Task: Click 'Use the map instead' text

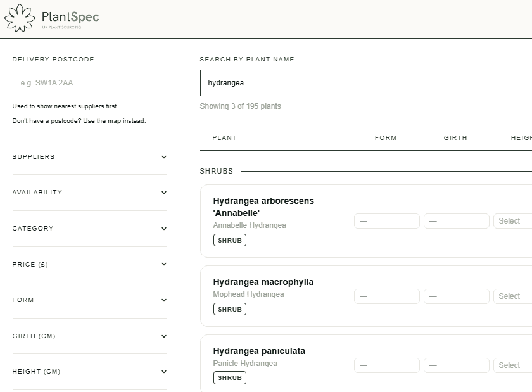Action: [x=115, y=121]
